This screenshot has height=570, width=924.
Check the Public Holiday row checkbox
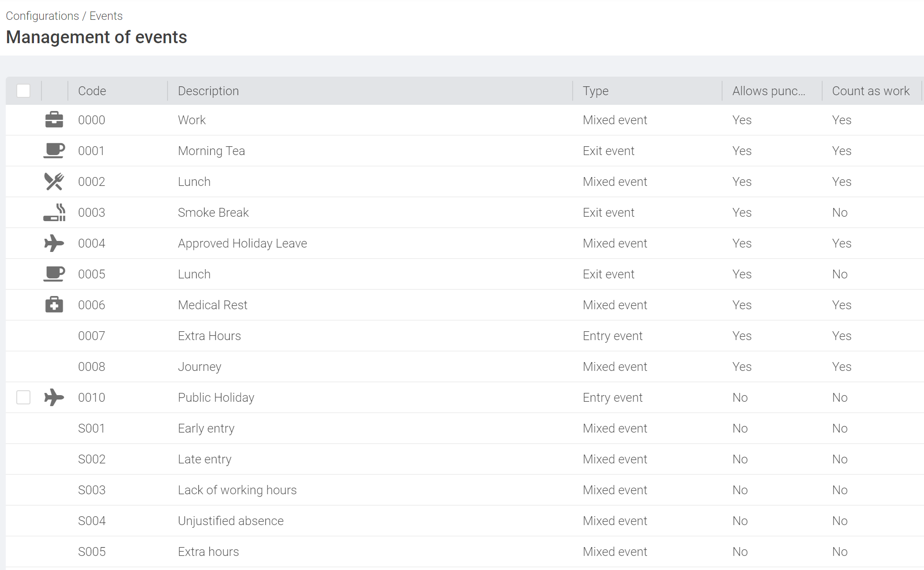(23, 397)
